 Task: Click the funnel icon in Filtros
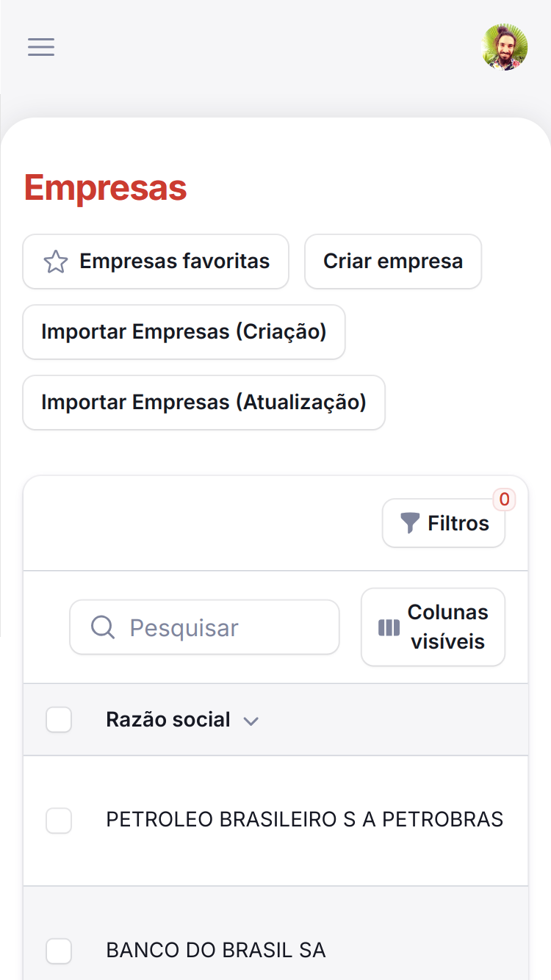[x=410, y=523]
